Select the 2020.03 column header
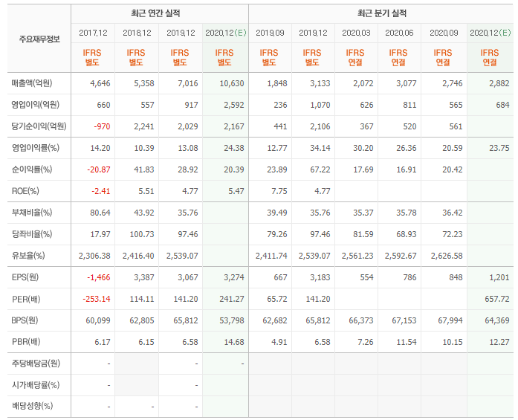The image size is (518, 420). click(356, 33)
